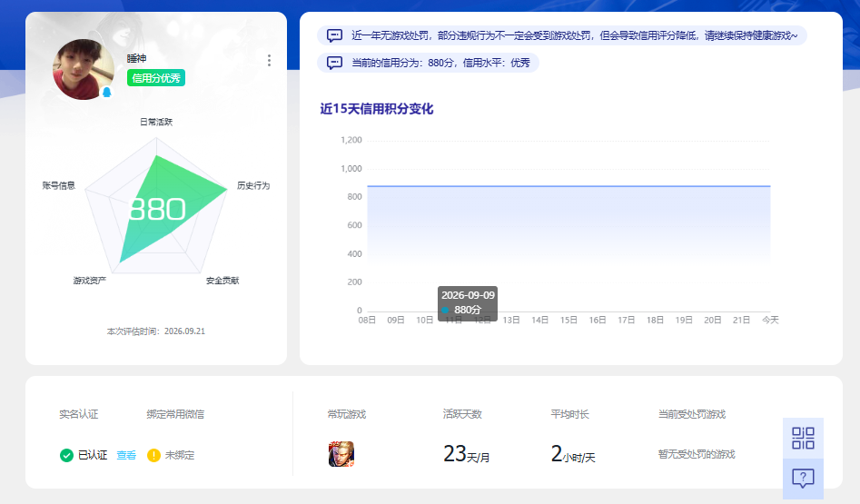Open the help question-mark chat icon
This screenshot has height=504, width=860.
click(x=803, y=479)
